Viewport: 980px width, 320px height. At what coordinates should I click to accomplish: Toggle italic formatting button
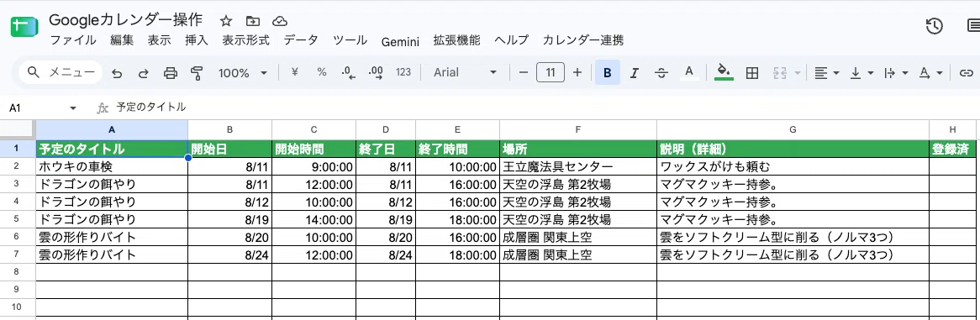coord(635,73)
